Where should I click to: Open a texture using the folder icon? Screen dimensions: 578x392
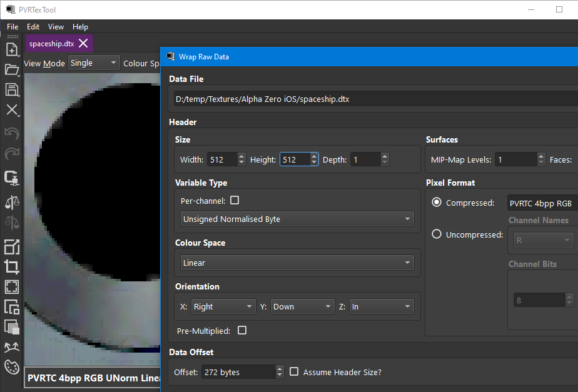click(x=11, y=69)
